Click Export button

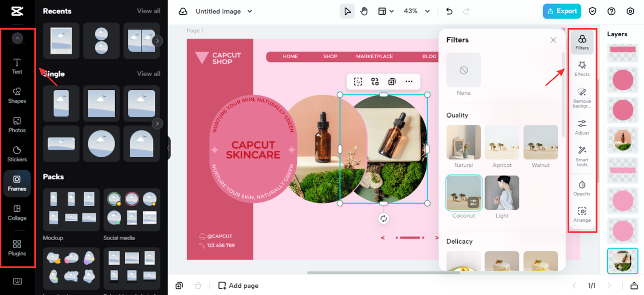[562, 11]
